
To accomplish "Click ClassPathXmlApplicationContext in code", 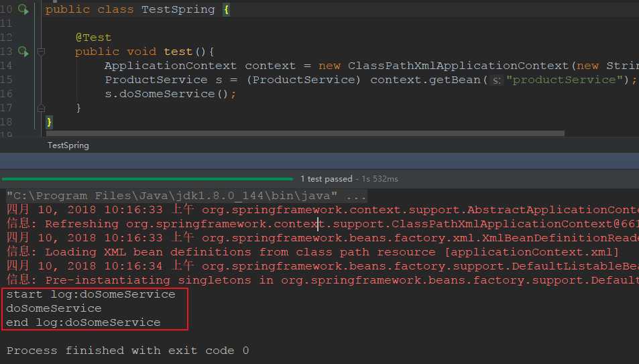I will (x=459, y=66).
